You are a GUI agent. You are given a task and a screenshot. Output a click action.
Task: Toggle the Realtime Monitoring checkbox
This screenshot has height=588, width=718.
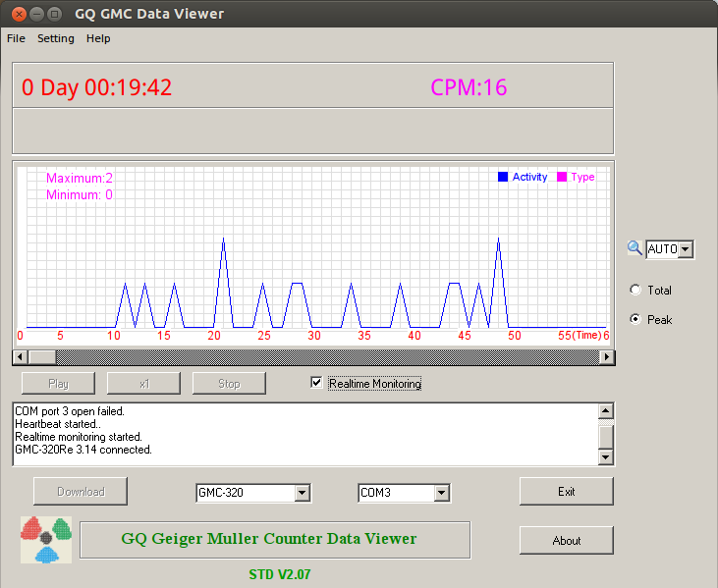click(316, 383)
